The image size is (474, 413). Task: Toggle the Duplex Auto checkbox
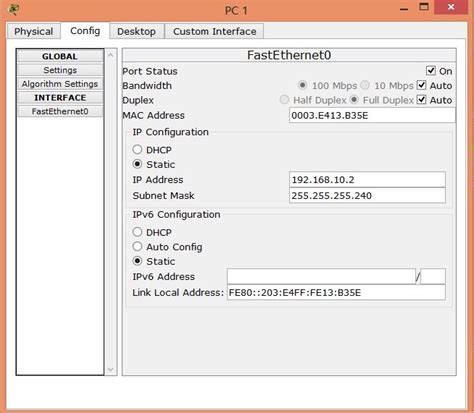pyautogui.click(x=422, y=100)
